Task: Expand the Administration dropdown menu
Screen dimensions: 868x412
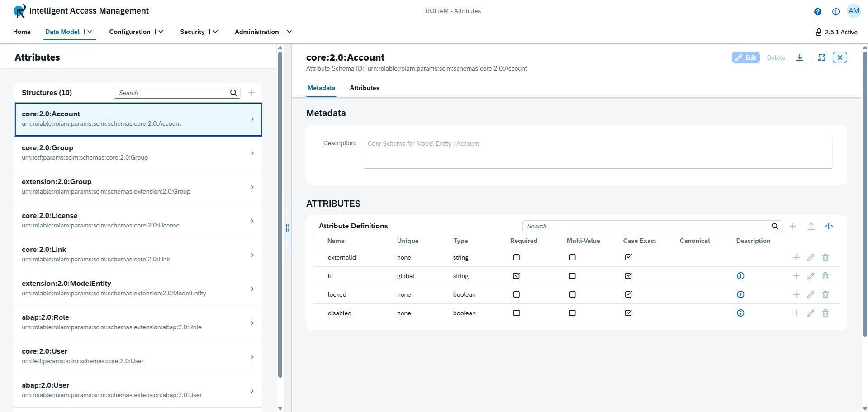Action: pos(289,32)
